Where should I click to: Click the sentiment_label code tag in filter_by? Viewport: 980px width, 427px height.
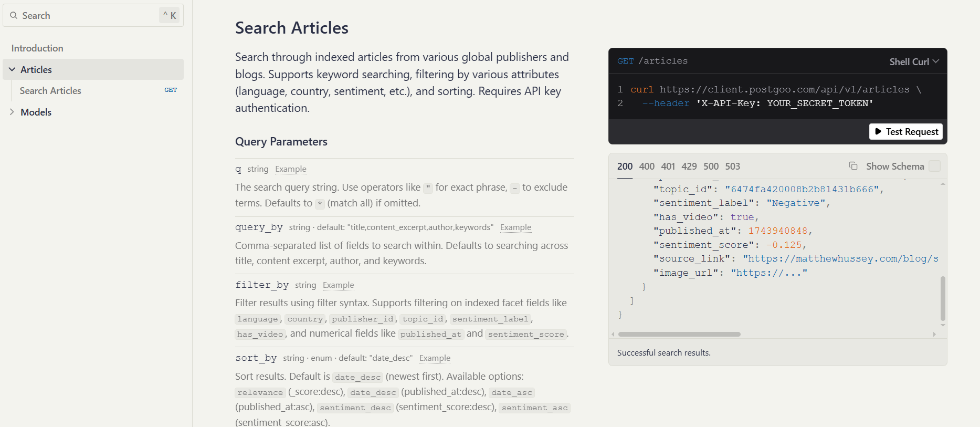[490, 319]
